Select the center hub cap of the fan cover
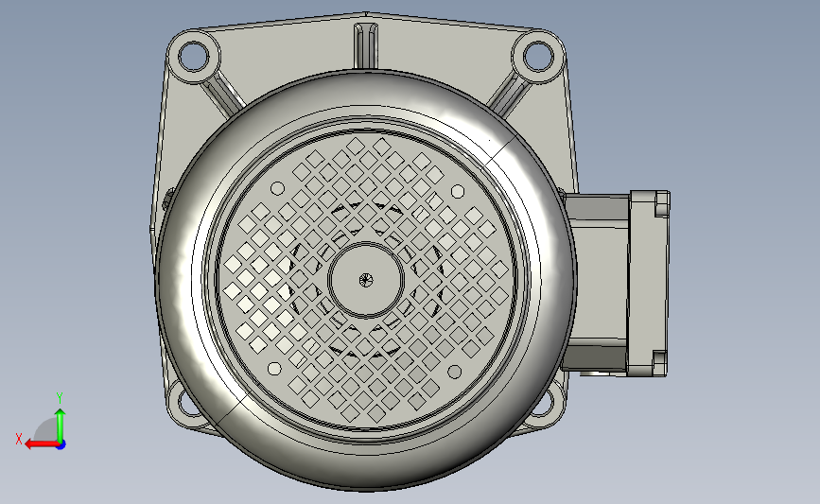This screenshot has width=820, height=504. click(x=366, y=280)
